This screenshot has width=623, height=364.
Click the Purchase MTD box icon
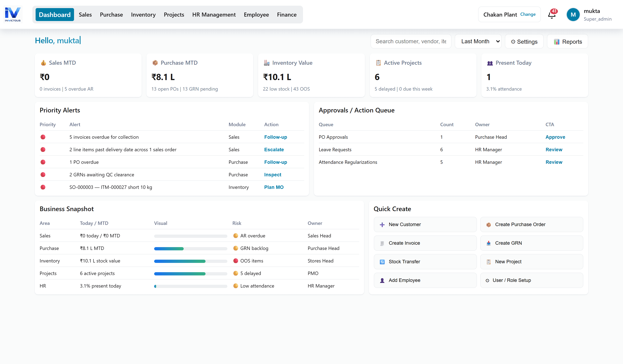[155, 63]
